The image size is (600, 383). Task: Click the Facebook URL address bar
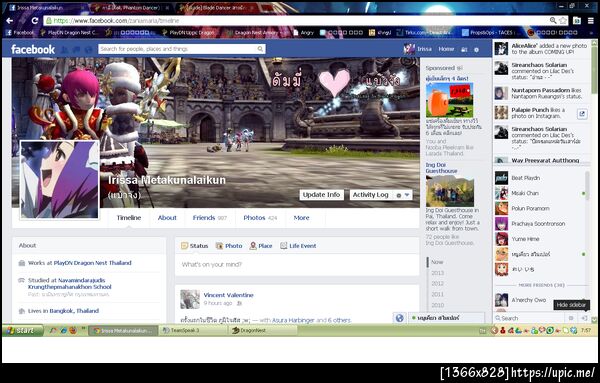[x=297, y=21]
